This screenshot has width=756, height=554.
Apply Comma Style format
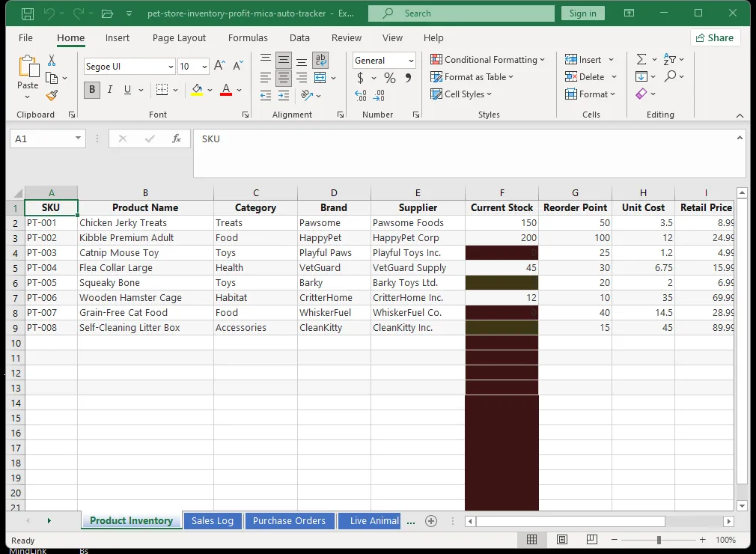[409, 78]
